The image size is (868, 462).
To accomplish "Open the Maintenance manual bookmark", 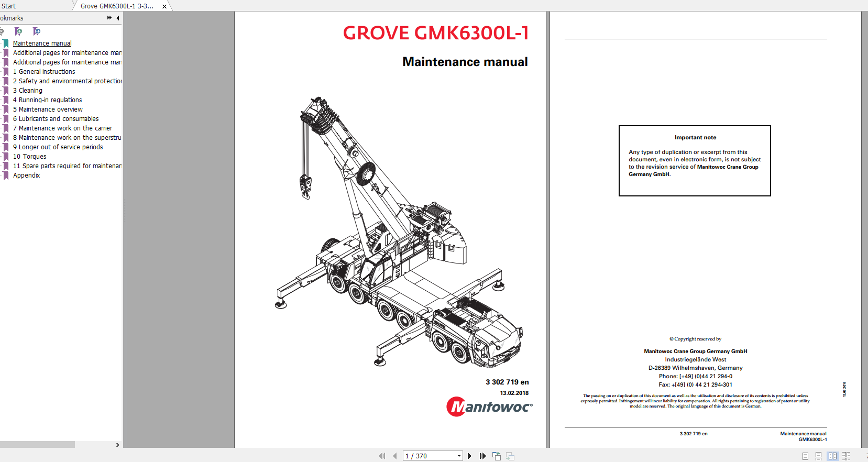I will click(42, 43).
